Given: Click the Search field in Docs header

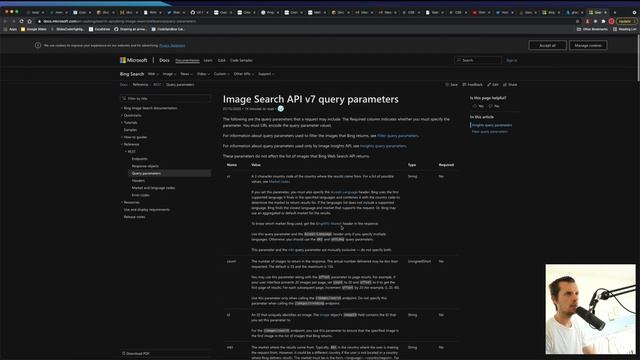Looking at the screenshot, I should click(478, 60).
